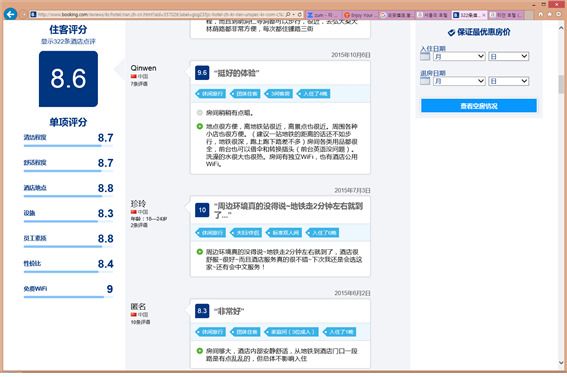Click the 休闲旅行 tag in 匿名's review
This screenshot has height=377, width=567.
click(x=210, y=332)
